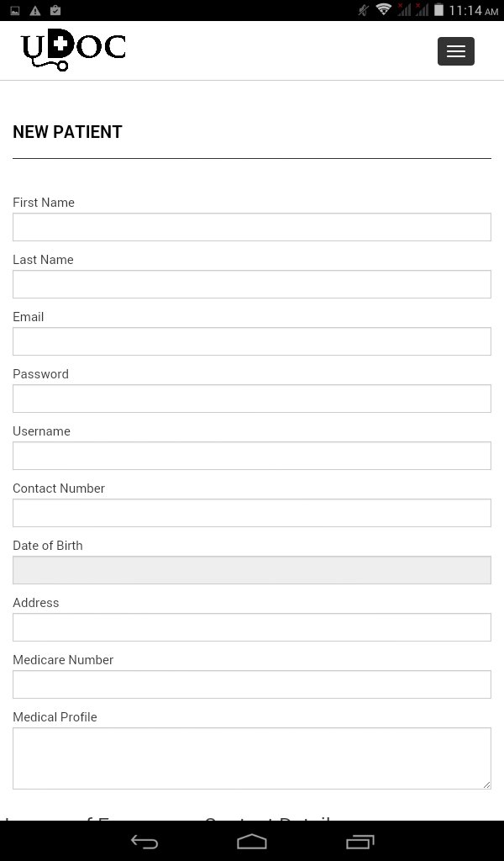Click into the Email field
The width and height of the screenshot is (504, 861).
[x=252, y=341]
